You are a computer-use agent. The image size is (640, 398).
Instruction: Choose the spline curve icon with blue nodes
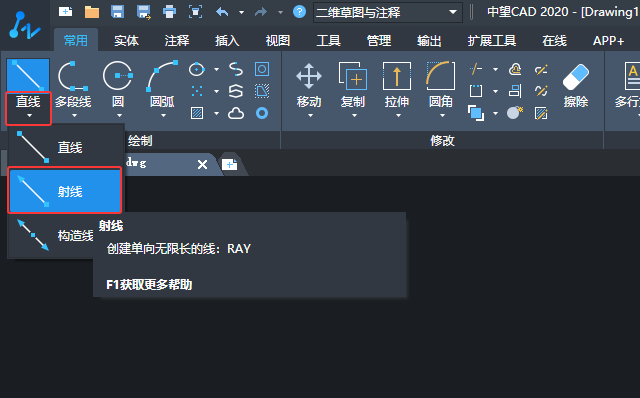236,69
